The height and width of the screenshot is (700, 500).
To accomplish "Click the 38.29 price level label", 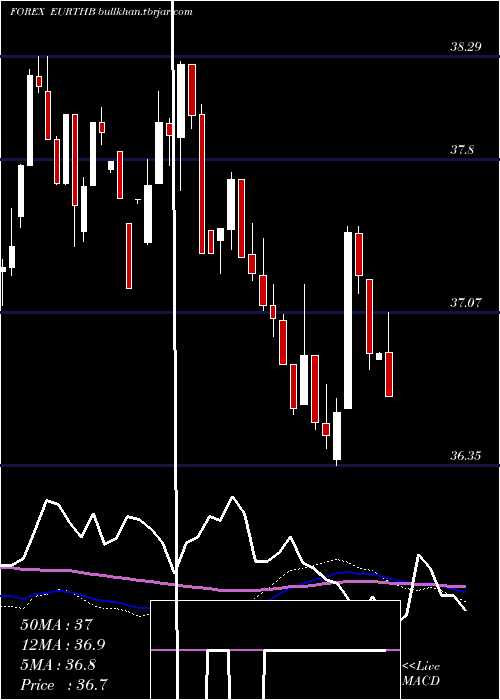I will [x=466, y=46].
